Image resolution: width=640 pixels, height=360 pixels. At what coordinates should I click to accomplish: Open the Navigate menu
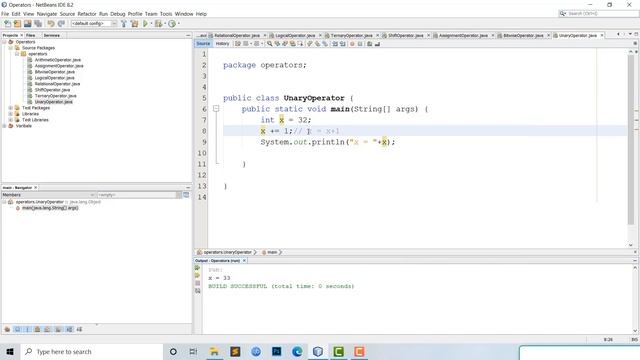(x=47, y=14)
